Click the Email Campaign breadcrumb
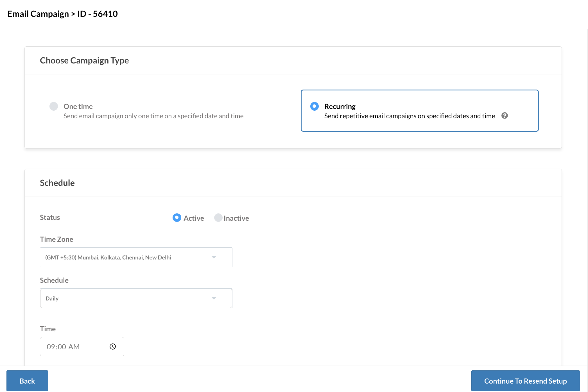Image resolution: width=588 pixels, height=392 pixels. pos(38,14)
